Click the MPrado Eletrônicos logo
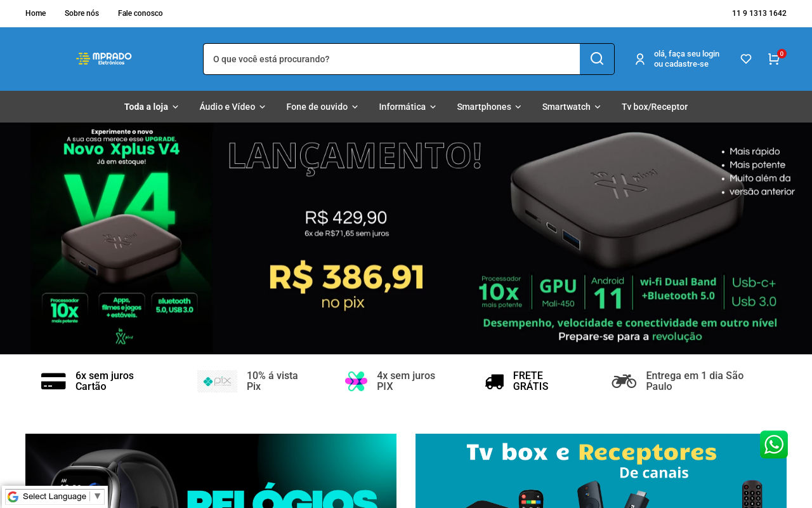Viewport: 812px width, 508px height. [104, 58]
